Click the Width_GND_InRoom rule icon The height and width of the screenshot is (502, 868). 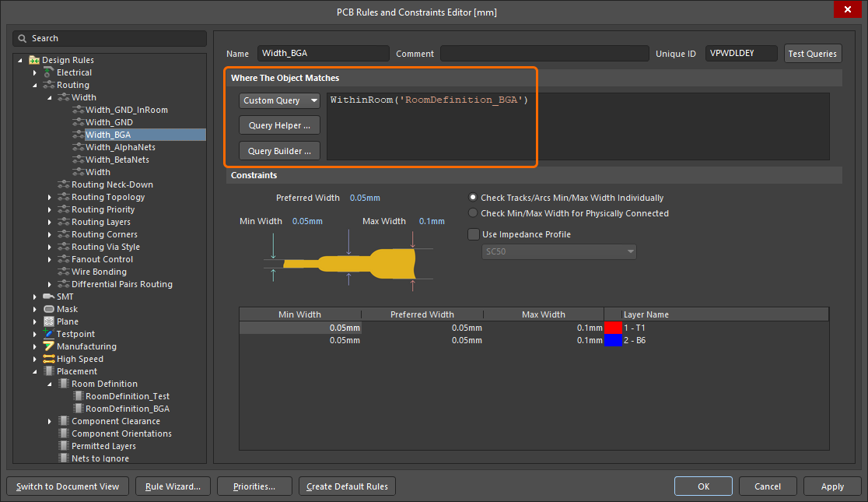coord(78,110)
